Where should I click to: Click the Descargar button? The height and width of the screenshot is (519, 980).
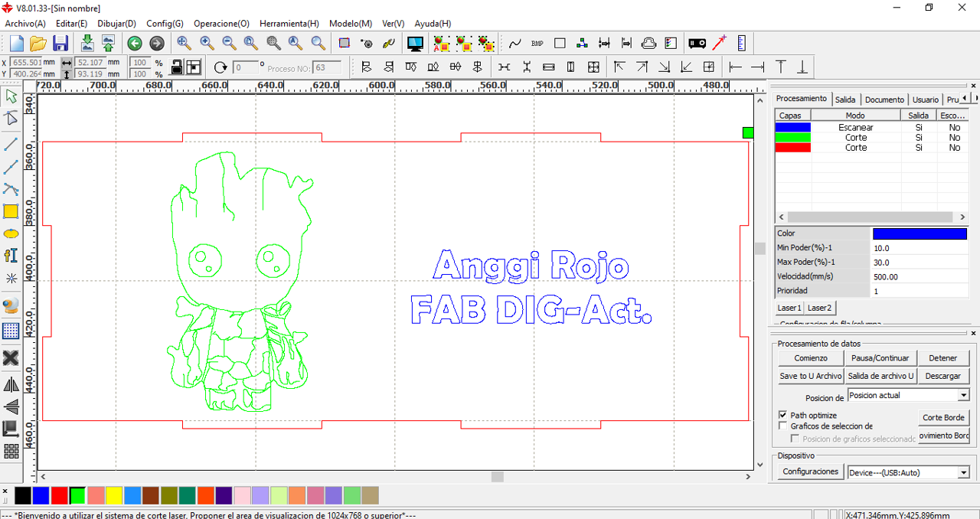pos(942,376)
